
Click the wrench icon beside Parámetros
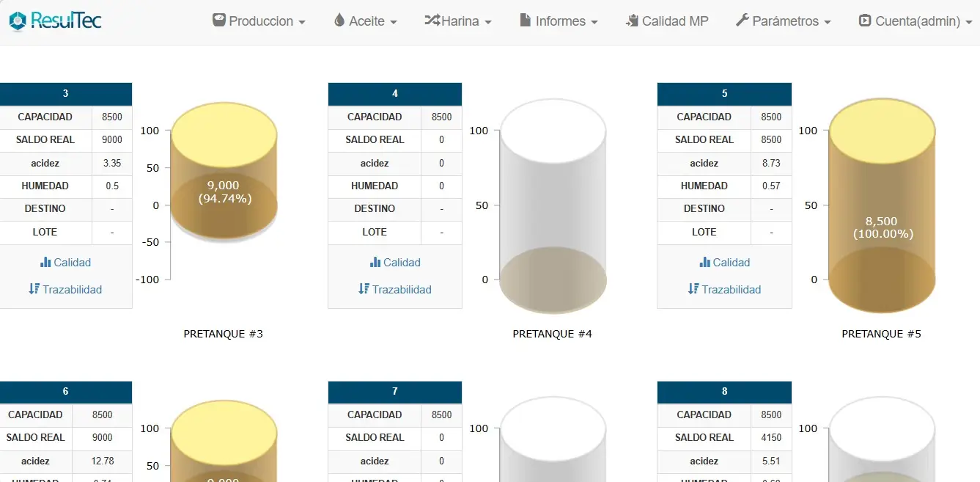(742, 21)
